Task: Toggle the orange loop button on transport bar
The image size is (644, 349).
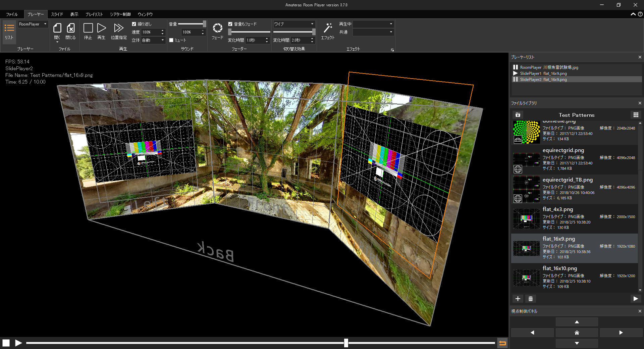Action: pos(502,343)
